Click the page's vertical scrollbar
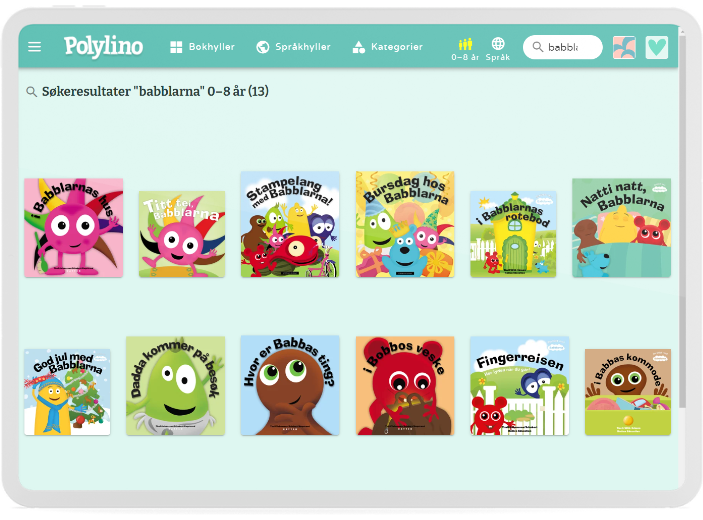The width and height of the screenshot is (703, 520). (x=683, y=250)
